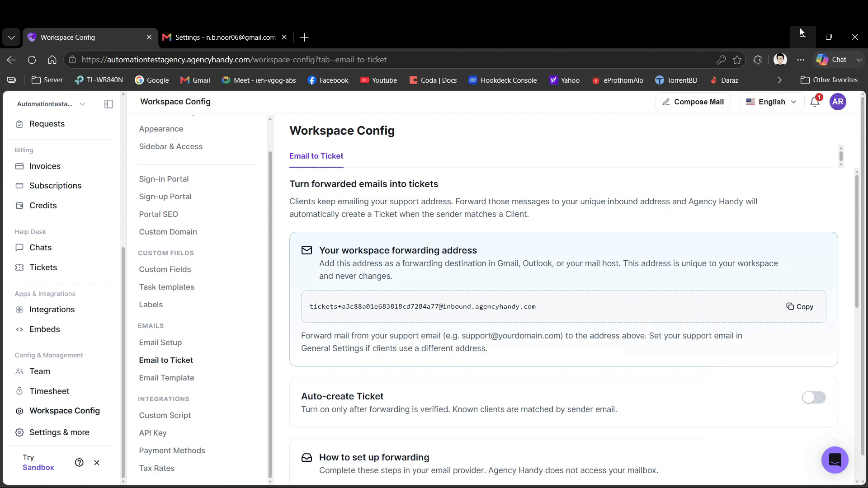Open Embeds in the sidebar
Viewport: 868px width, 488px height.
(61, 329)
